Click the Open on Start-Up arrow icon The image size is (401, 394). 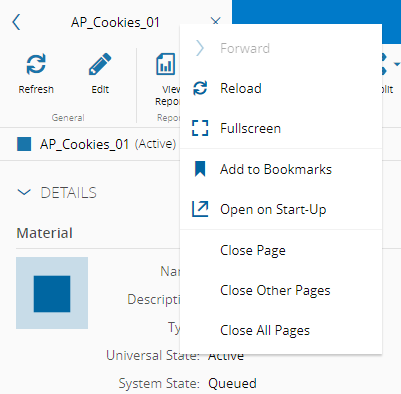click(x=200, y=209)
